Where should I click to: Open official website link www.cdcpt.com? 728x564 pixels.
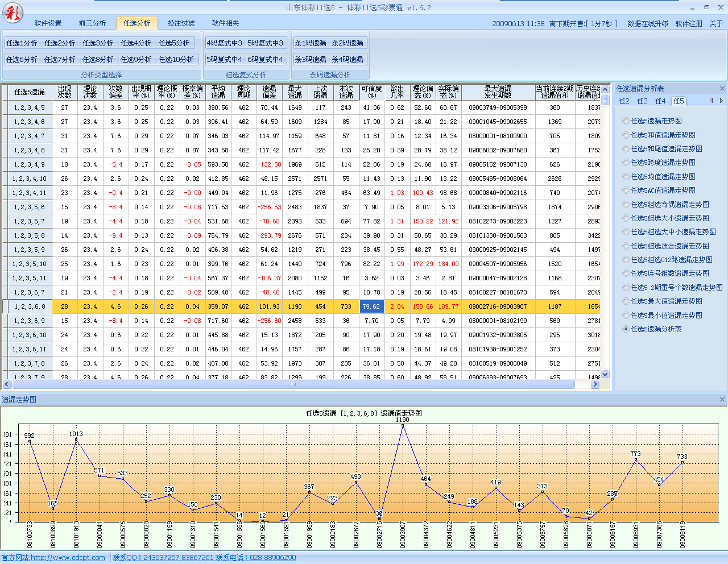coord(53,558)
